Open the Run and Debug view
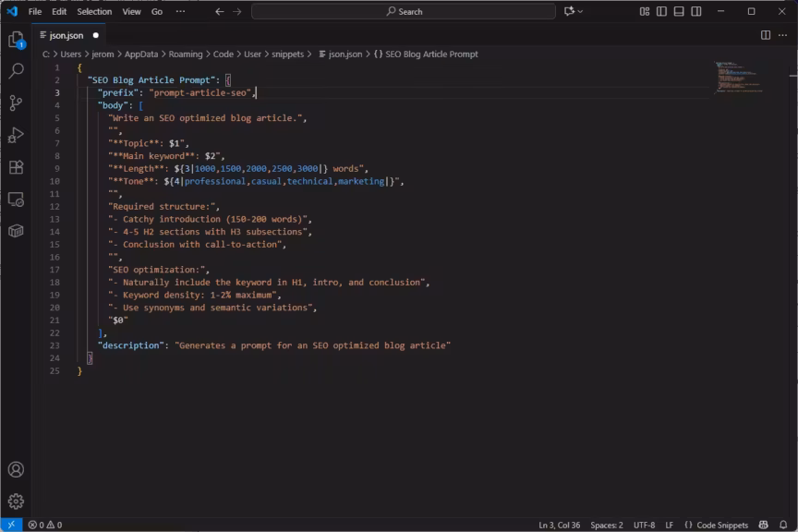Image resolution: width=798 pixels, height=532 pixels. click(x=16, y=135)
